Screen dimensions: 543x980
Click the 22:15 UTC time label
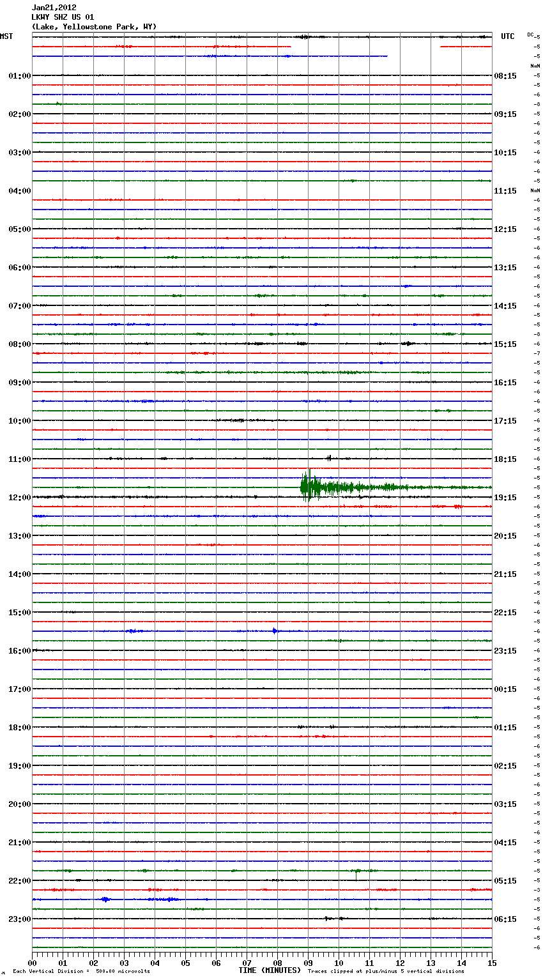(505, 613)
